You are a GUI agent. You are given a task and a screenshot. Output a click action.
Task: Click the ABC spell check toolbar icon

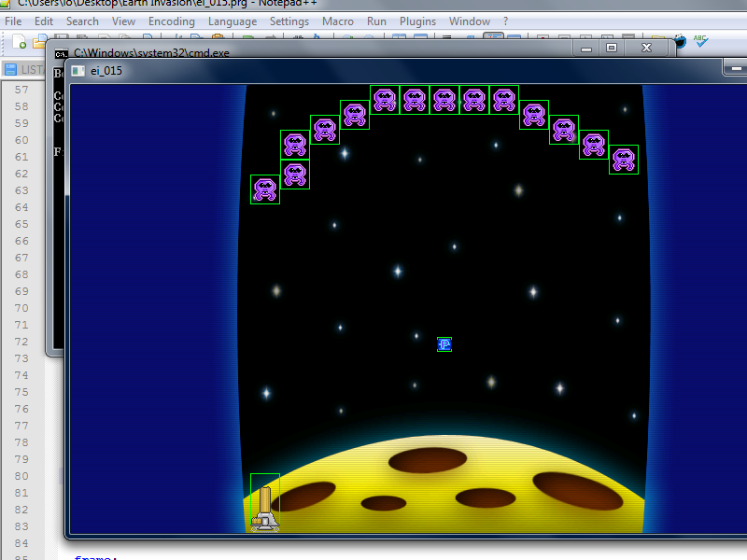(700, 41)
